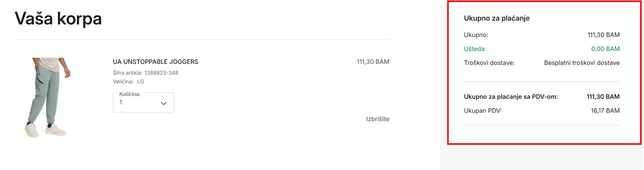Click the 0,00 BAM savings amount
The width and height of the screenshot is (644, 170).
click(605, 49)
